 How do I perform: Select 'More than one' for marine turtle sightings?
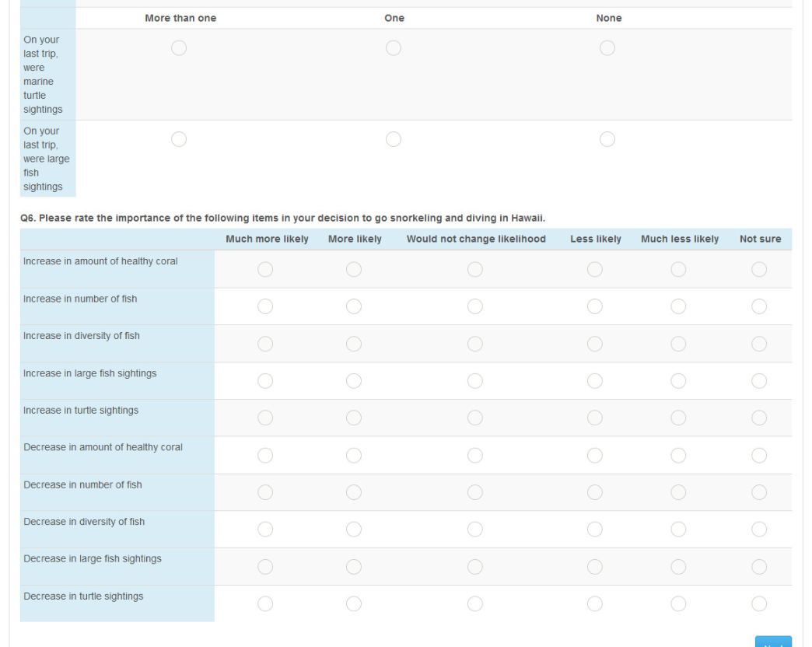coord(179,48)
